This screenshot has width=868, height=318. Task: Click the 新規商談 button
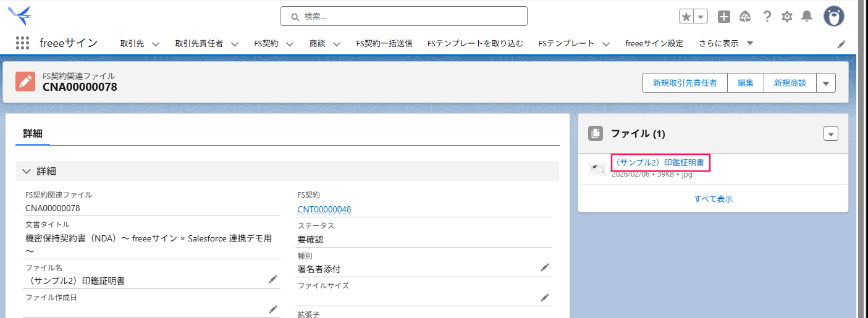pyautogui.click(x=790, y=83)
